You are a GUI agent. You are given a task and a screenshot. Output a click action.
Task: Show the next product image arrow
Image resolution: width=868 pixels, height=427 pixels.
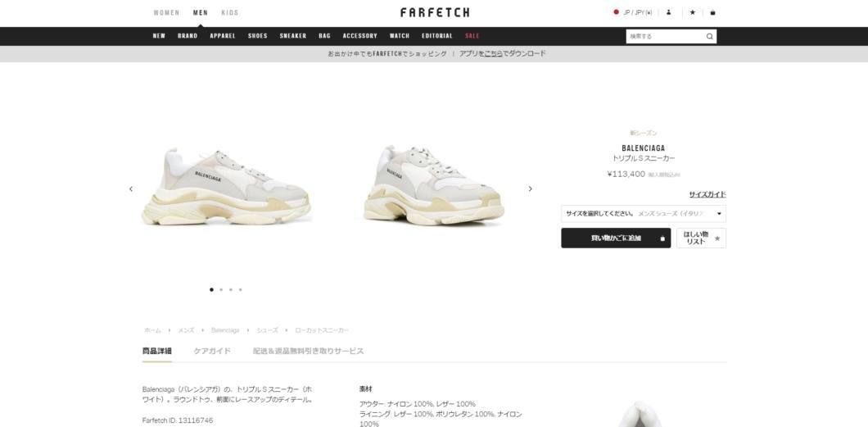tap(530, 189)
